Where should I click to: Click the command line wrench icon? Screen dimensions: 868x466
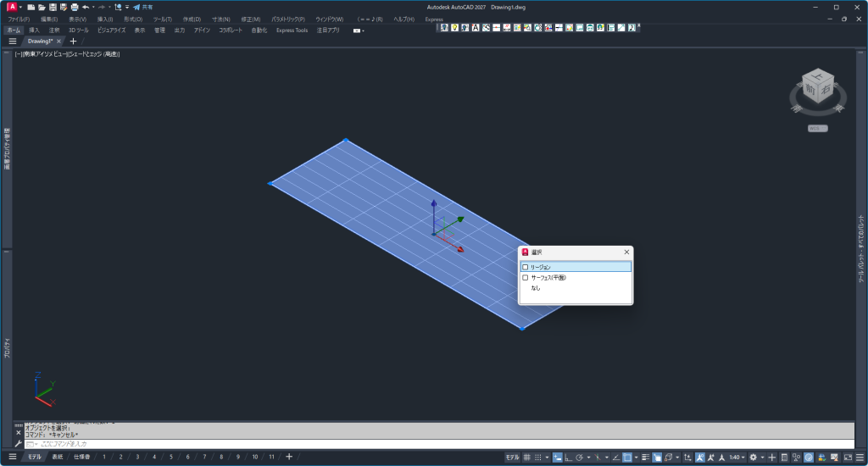19,444
